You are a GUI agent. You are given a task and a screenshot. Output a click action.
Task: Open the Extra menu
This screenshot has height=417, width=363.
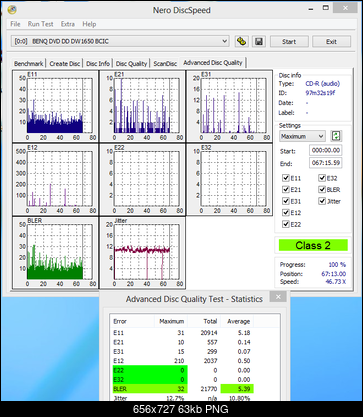68,24
